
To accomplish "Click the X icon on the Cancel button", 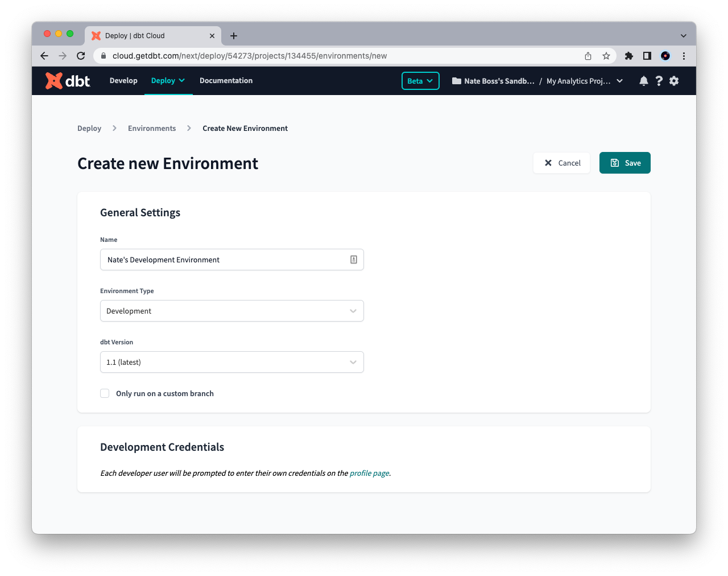I will coord(548,163).
